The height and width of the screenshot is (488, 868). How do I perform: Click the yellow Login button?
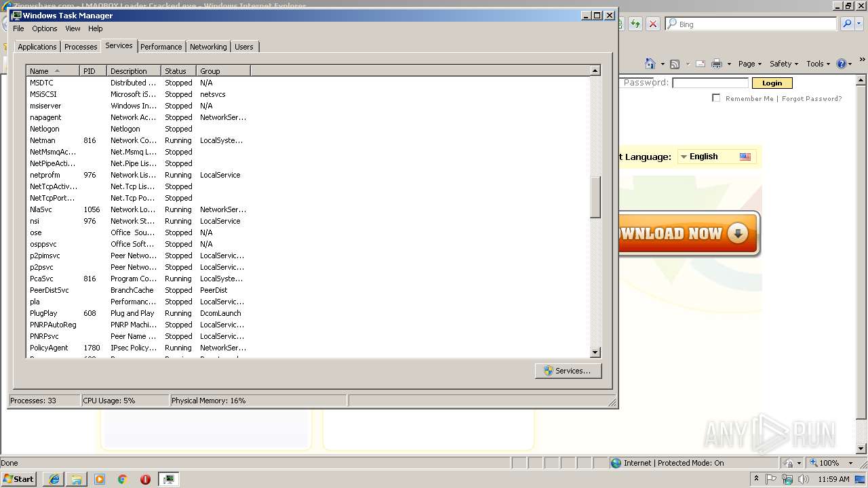tap(772, 83)
